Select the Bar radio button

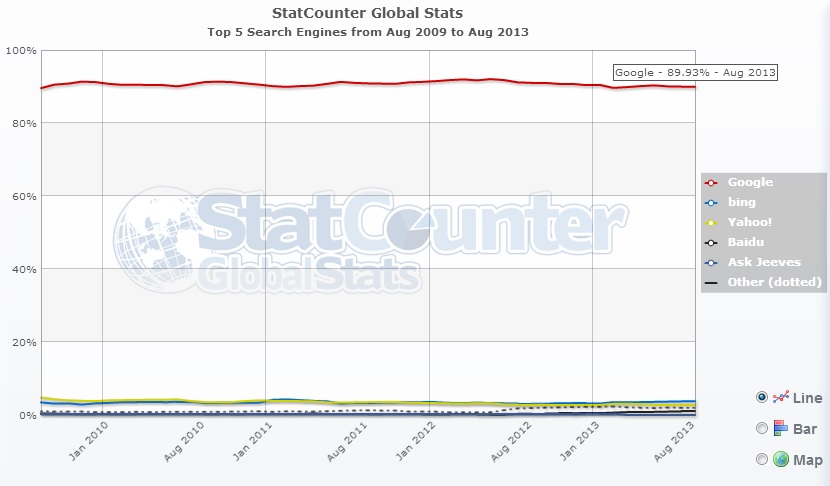click(762, 428)
